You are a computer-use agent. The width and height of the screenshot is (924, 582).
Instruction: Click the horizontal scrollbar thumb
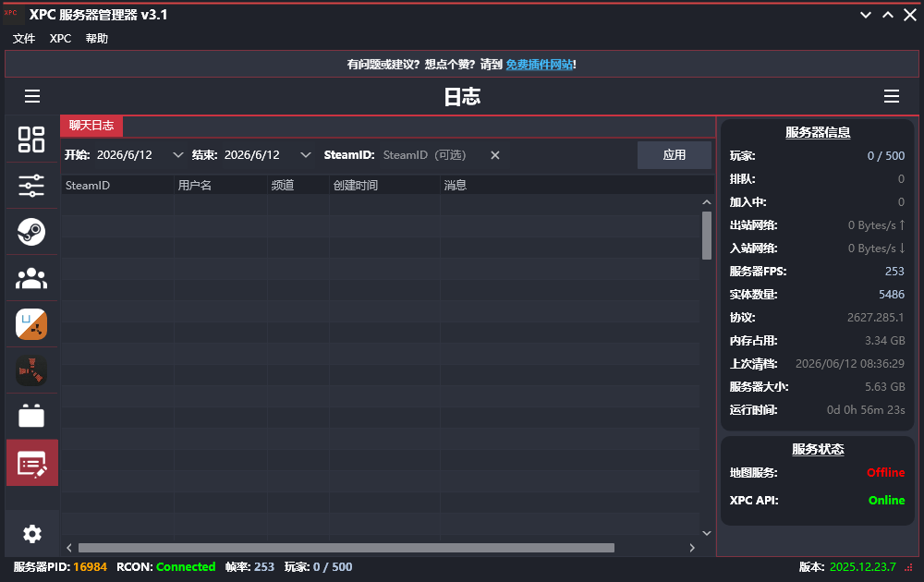point(346,548)
